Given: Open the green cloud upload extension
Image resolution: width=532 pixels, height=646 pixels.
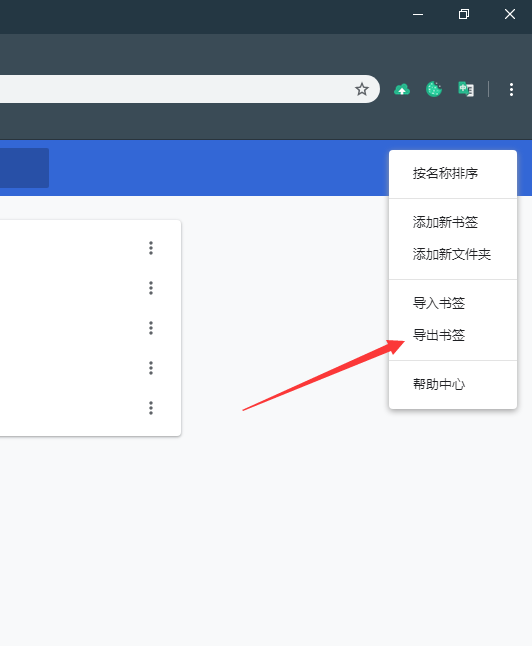Looking at the screenshot, I should coord(402,89).
